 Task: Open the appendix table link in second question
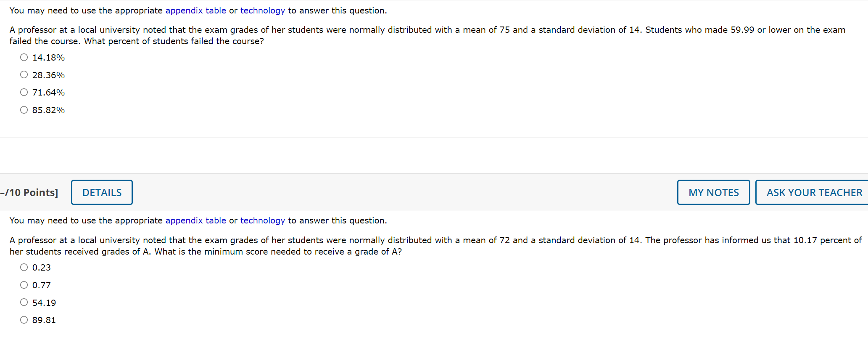195,220
